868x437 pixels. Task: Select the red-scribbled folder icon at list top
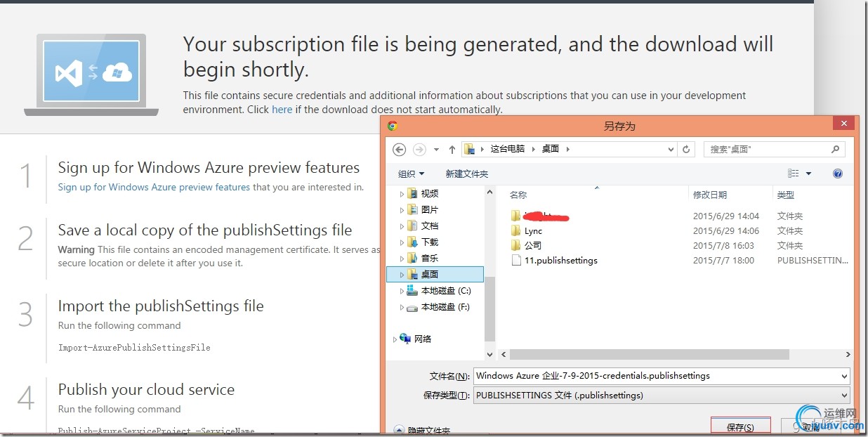pos(516,216)
